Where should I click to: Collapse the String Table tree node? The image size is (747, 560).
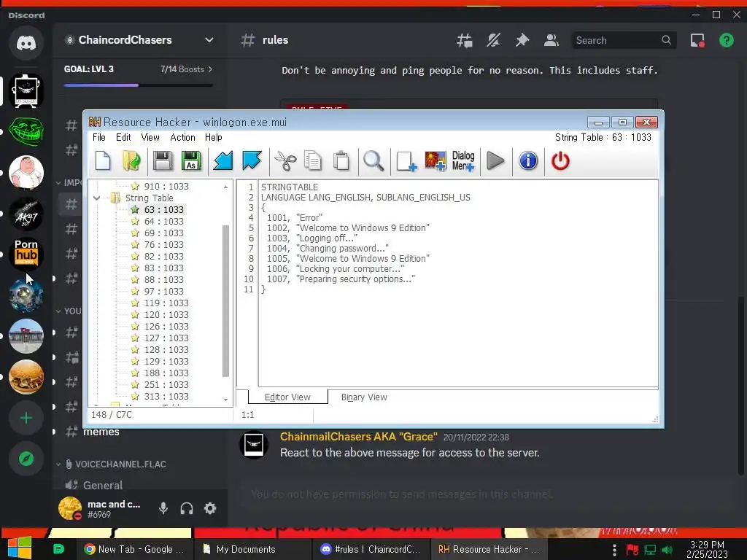pyautogui.click(x=97, y=198)
